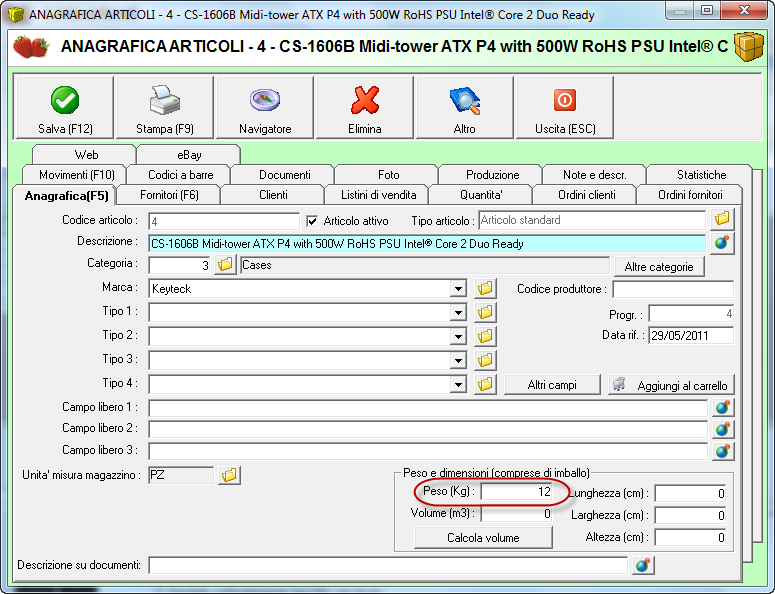
Task: Open the Navigatore compass button
Action: tap(265, 108)
